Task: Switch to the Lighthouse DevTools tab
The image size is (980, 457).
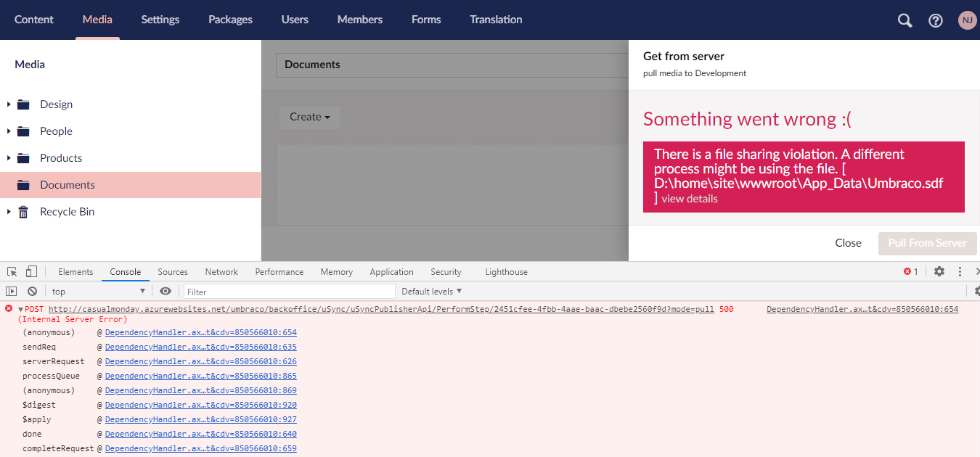Action: coord(506,272)
